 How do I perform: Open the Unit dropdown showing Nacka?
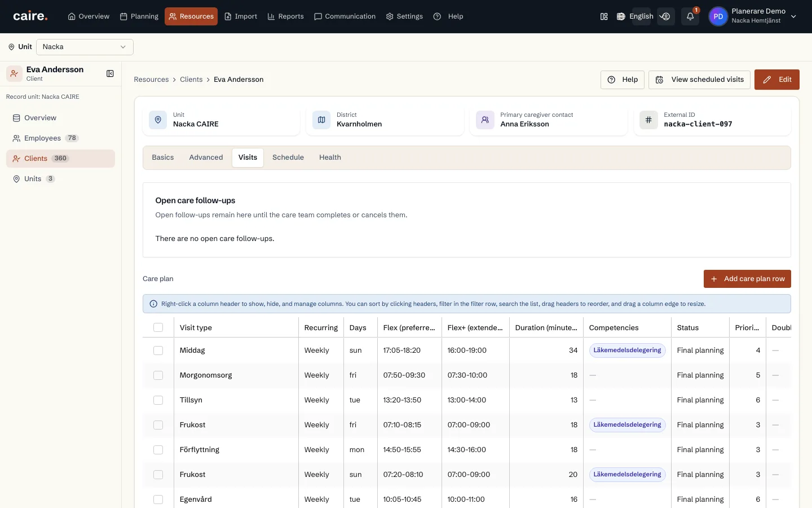85,47
